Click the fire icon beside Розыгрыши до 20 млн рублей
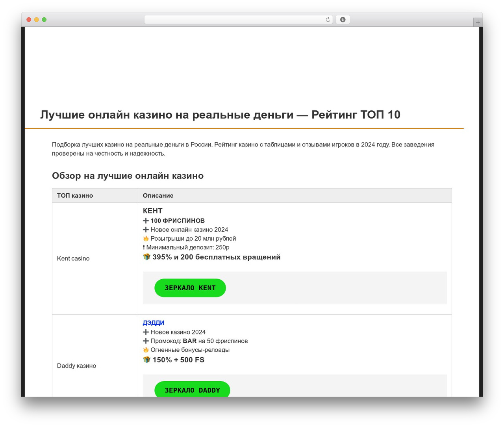This screenshot has width=504, height=427. (146, 239)
